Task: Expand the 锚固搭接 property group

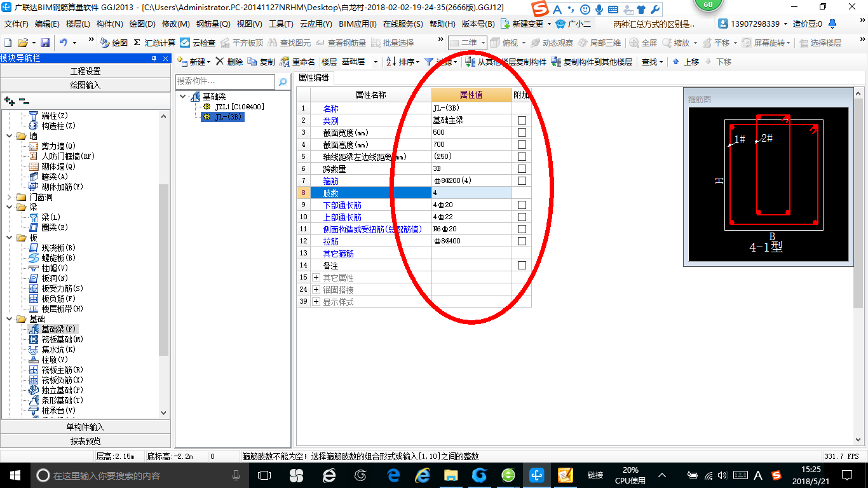Action: click(x=316, y=290)
